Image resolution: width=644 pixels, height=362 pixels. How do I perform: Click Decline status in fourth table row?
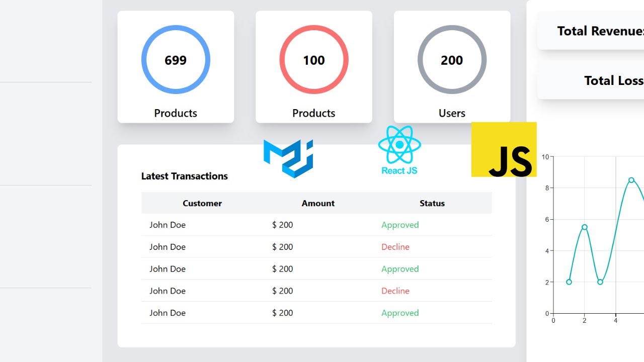pos(395,291)
